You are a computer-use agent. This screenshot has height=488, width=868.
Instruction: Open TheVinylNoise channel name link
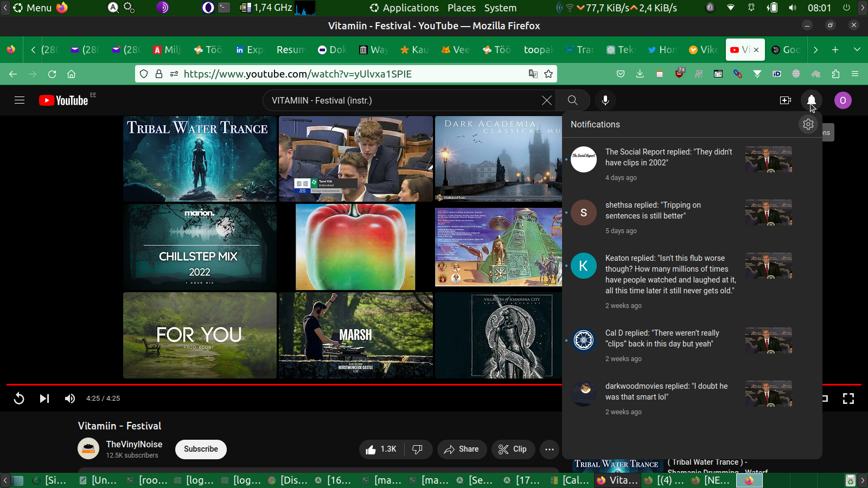coord(134,444)
